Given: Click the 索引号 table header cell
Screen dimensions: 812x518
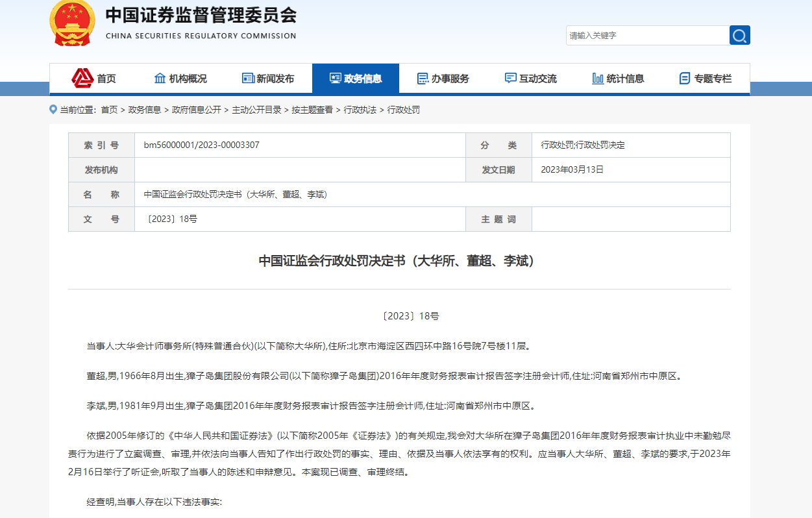Looking at the screenshot, I should 101,145.
